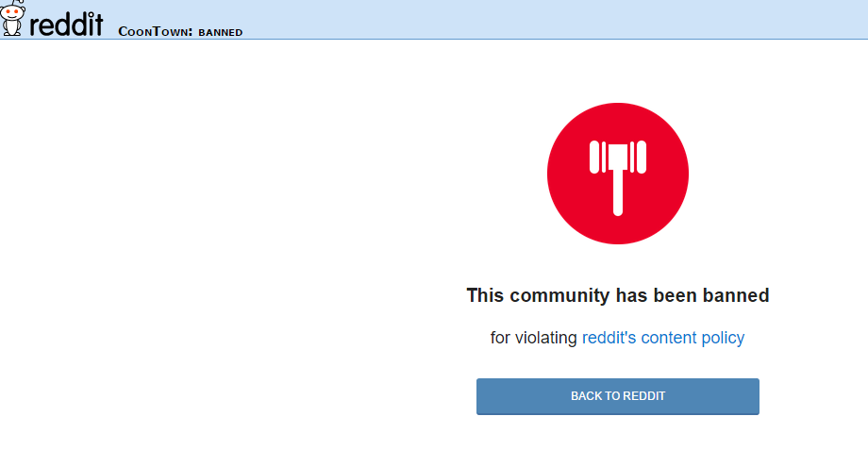This screenshot has width=868, height=450.
Task: Click the word 'banned' in bold heading
Action: (736, 295)
